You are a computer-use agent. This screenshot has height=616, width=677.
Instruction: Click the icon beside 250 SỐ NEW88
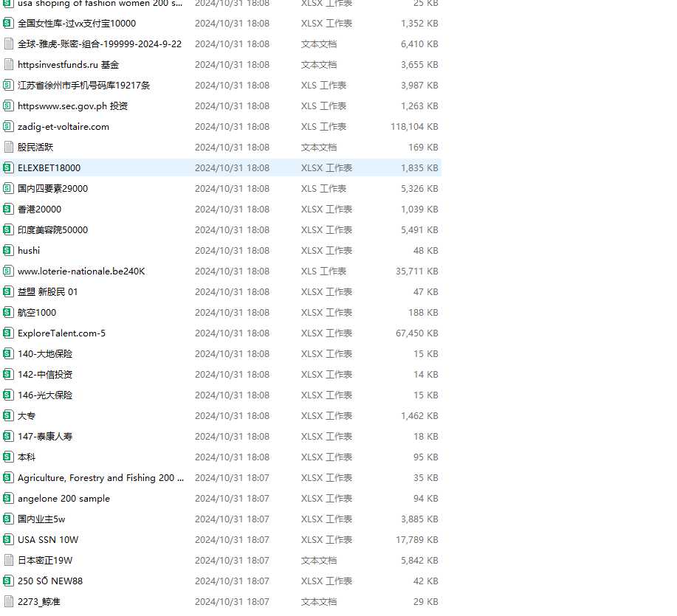8,581
